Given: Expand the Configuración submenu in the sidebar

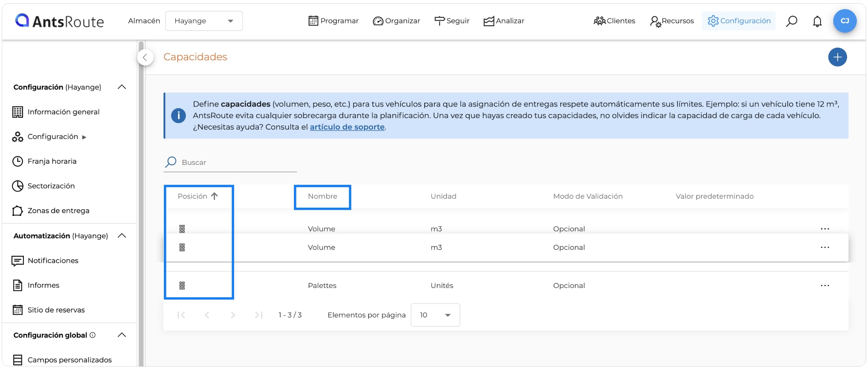Looking at the screenshot, I should pyautogui.click(x=49, y=137).
